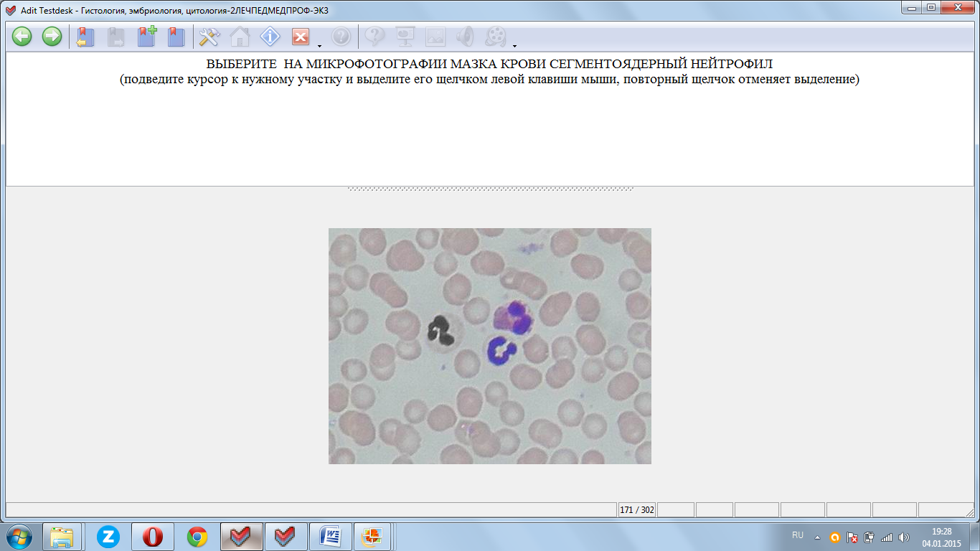Go to next question with green right arrow
Viewport: 980px width, 551px height.
click(x=52, y=37)
